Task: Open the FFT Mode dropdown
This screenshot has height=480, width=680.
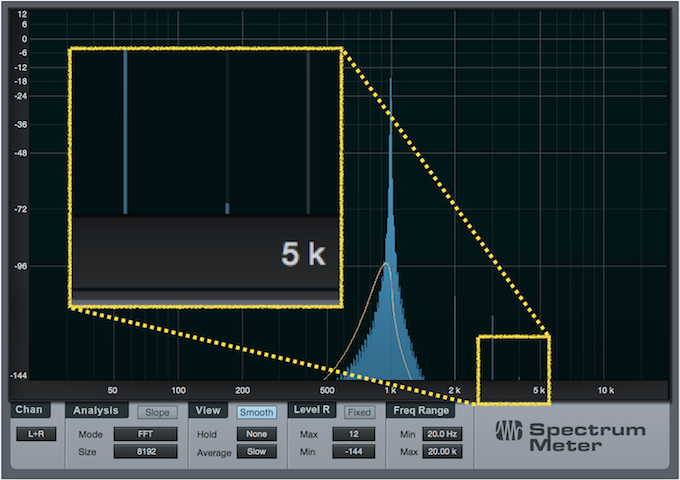Action: [x=145, y=434]
